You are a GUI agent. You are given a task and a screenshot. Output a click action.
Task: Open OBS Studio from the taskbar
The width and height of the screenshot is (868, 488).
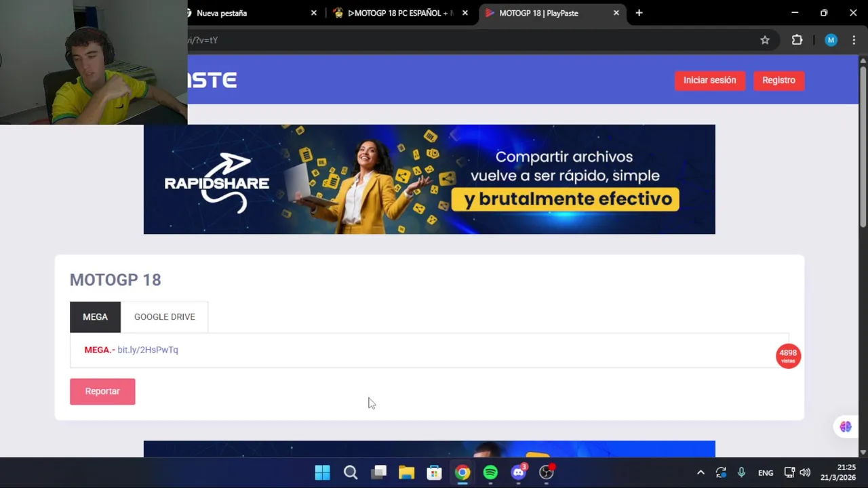pos(547,472)
